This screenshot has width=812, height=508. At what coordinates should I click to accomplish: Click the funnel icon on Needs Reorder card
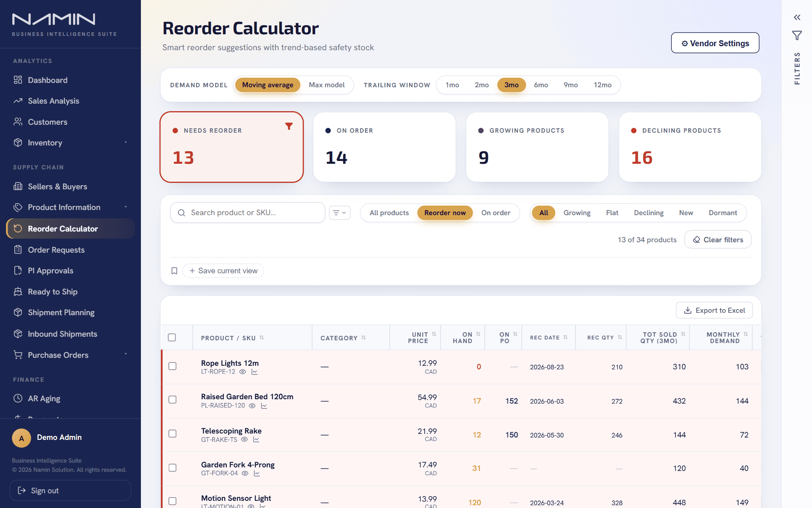point(289,126)
